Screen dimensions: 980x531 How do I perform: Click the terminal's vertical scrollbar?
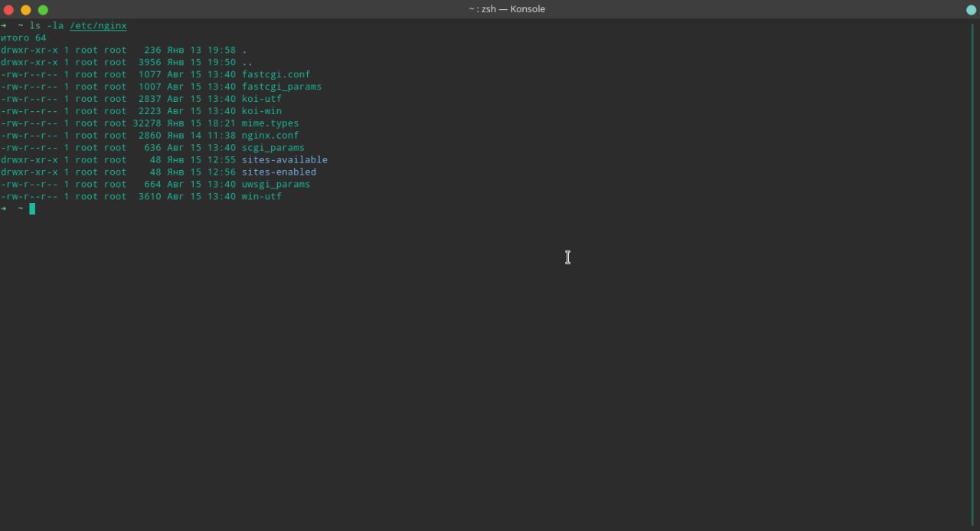(x=972, y=273)
